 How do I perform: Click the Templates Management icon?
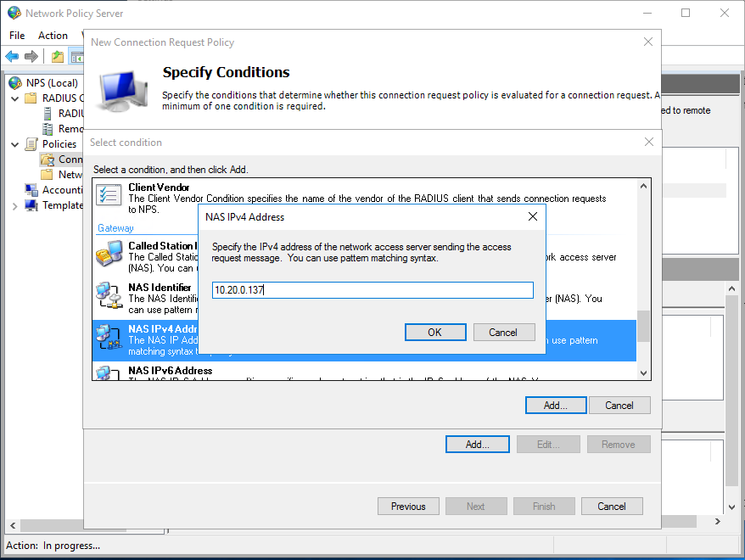click(x=31, y=204)
